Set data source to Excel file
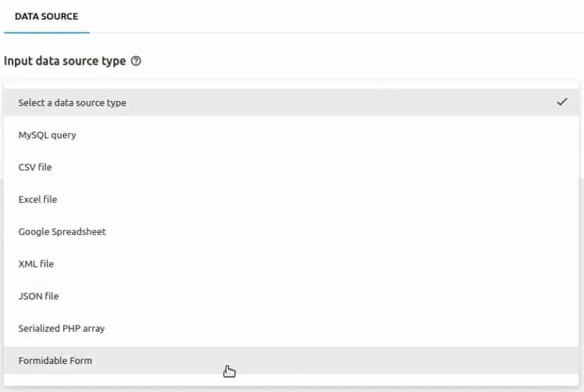Viewport: 584px width, 392px height. click(291, 199)
